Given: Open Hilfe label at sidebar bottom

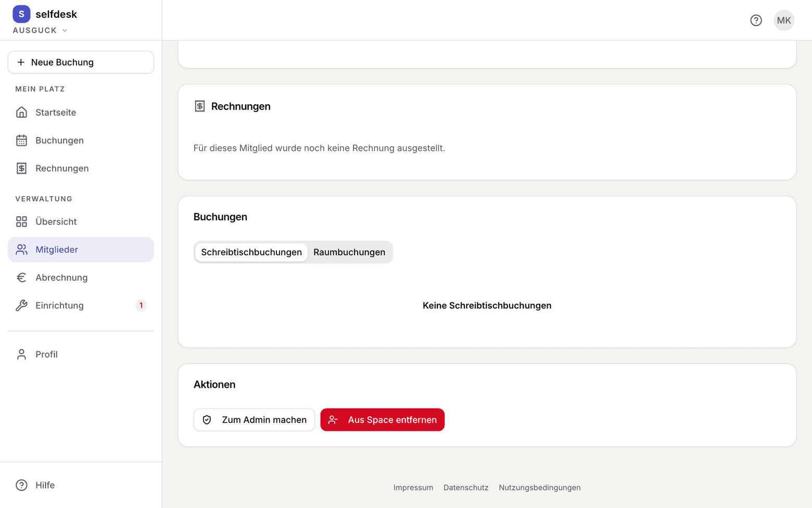Looking at the screenshot, I should pos(45,485).
